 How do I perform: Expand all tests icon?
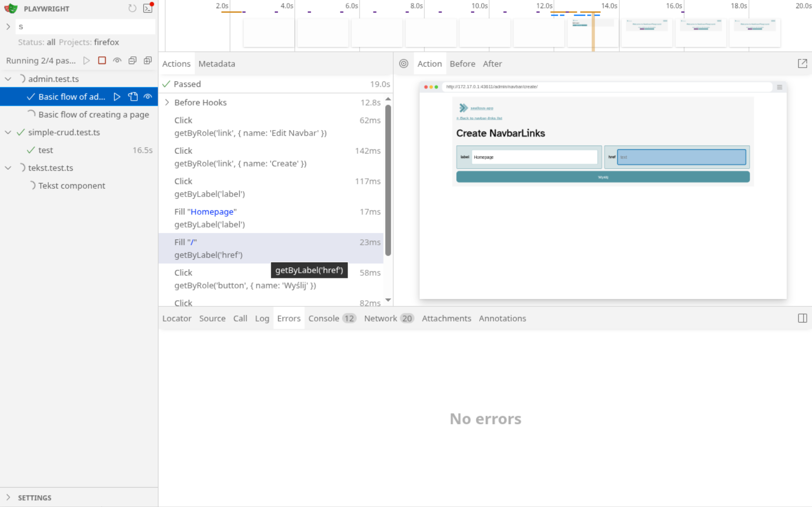click(x=147, y=60)
